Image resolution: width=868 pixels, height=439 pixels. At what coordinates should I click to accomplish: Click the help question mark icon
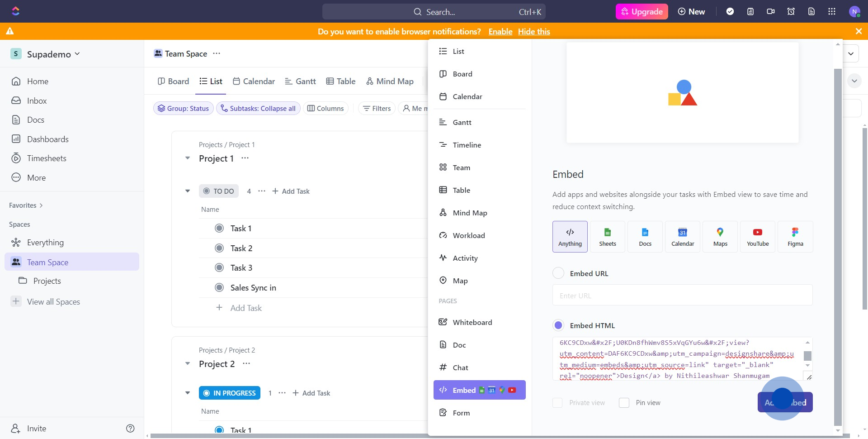tap(130, 429)
